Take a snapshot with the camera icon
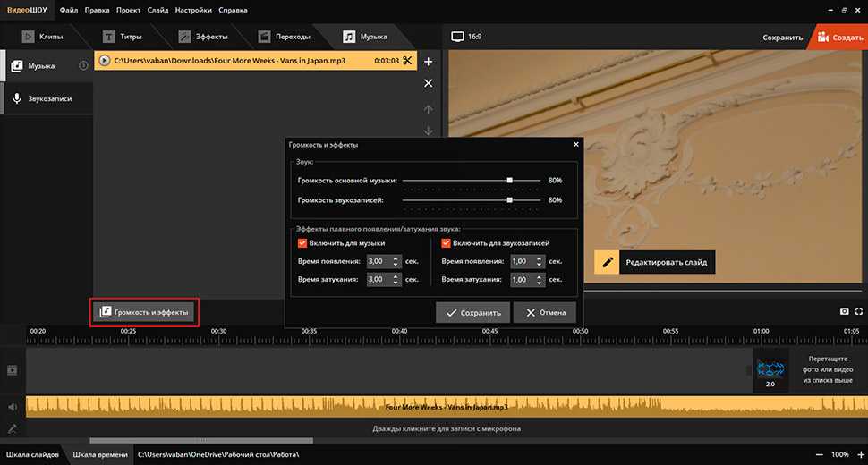Viewport: 868px width, 465px height. (x=843, y=311)
